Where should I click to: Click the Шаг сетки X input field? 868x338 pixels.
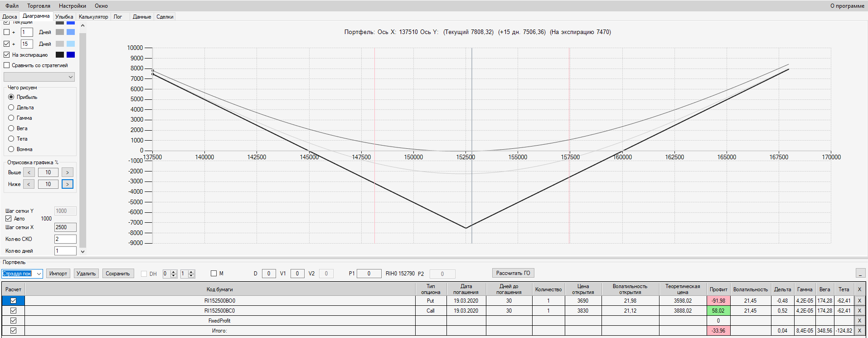[x=65, y=227]
